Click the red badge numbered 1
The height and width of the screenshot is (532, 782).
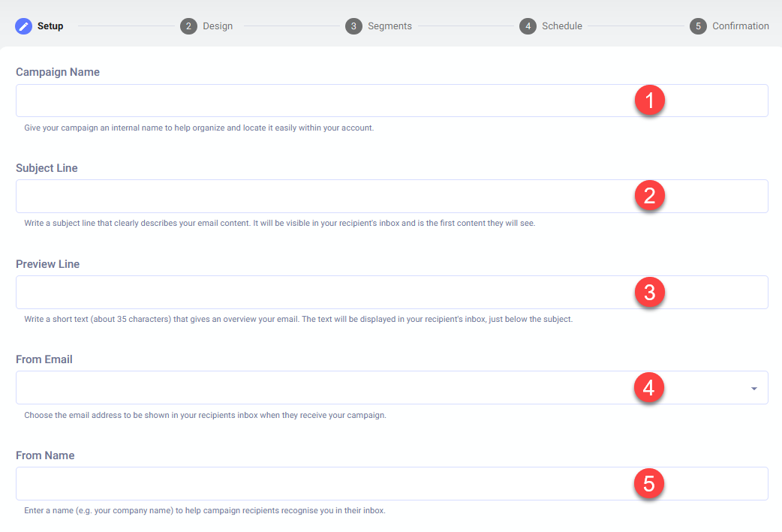(x=649, y=101)
